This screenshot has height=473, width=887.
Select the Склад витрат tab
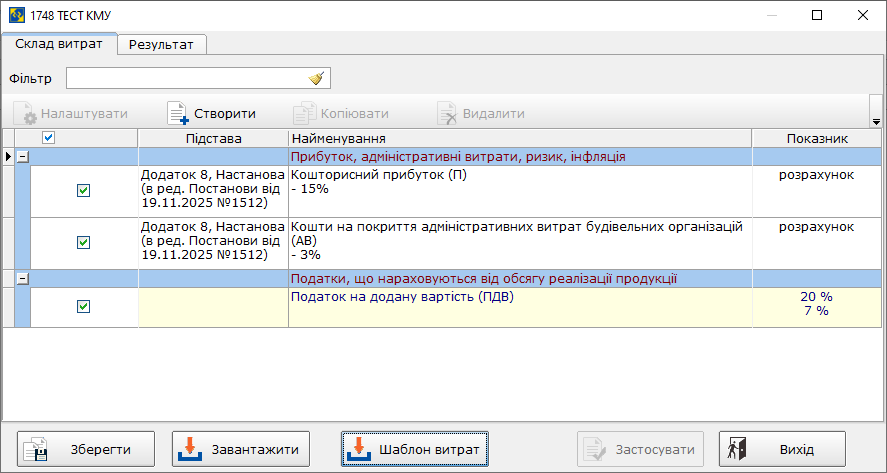tap(59, 45)
